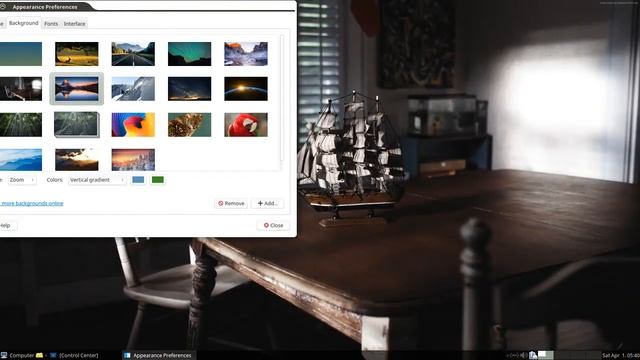
Task: Click the network connection tray icon
Action: click(x=513, y=356)
